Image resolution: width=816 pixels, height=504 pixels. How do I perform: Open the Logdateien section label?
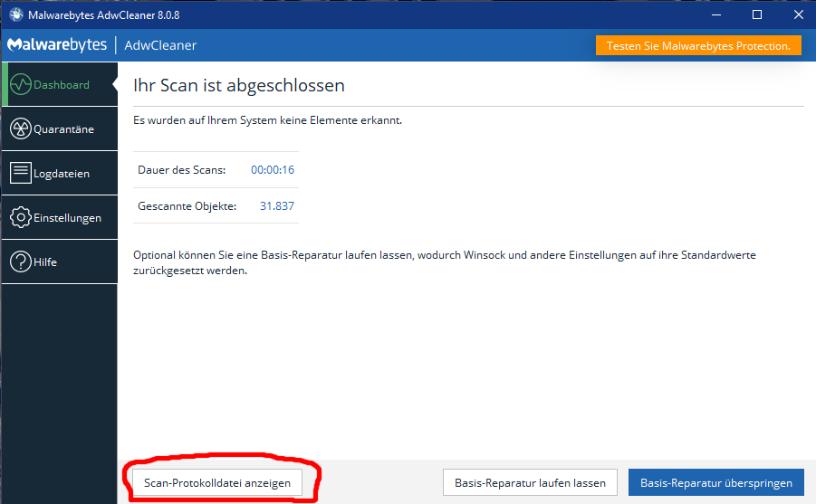62,173
